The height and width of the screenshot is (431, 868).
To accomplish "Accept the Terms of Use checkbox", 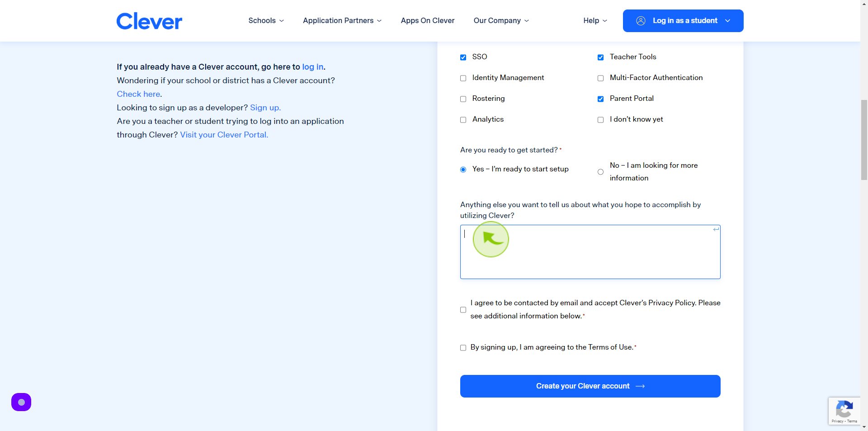I will coord(463,348).
